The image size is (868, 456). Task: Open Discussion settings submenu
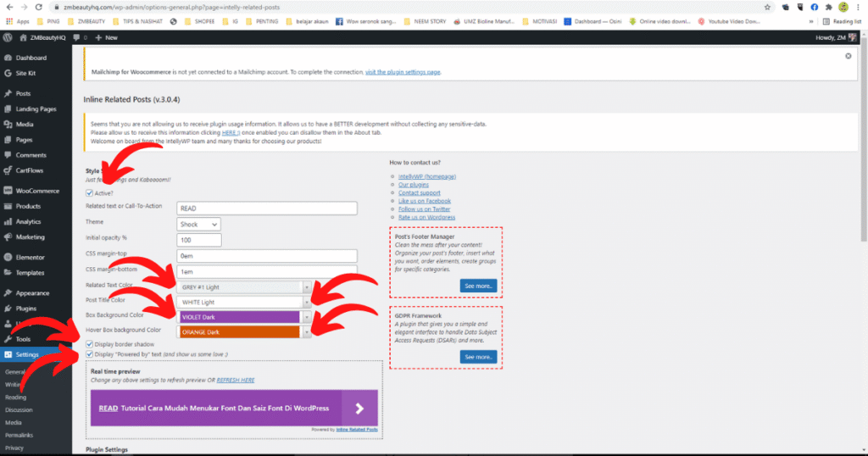[19, 410]
